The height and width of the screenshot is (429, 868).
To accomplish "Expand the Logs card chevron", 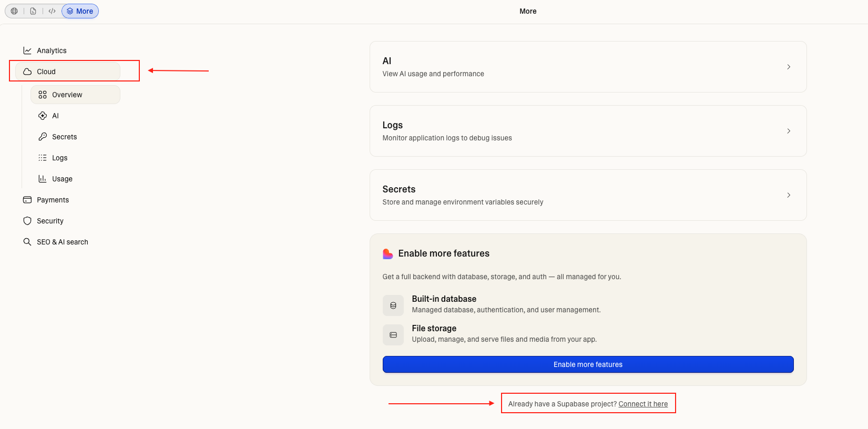I will (x=789, y=131).
